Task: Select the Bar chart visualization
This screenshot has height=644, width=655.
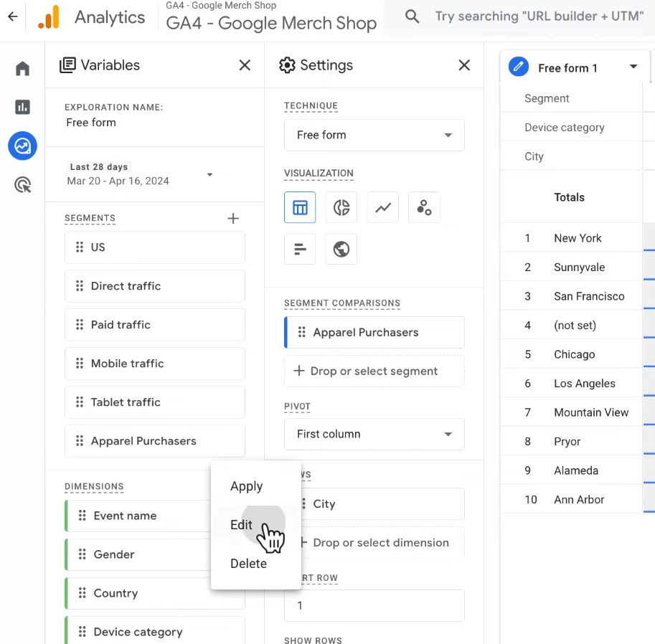Action: coord(300,249)
